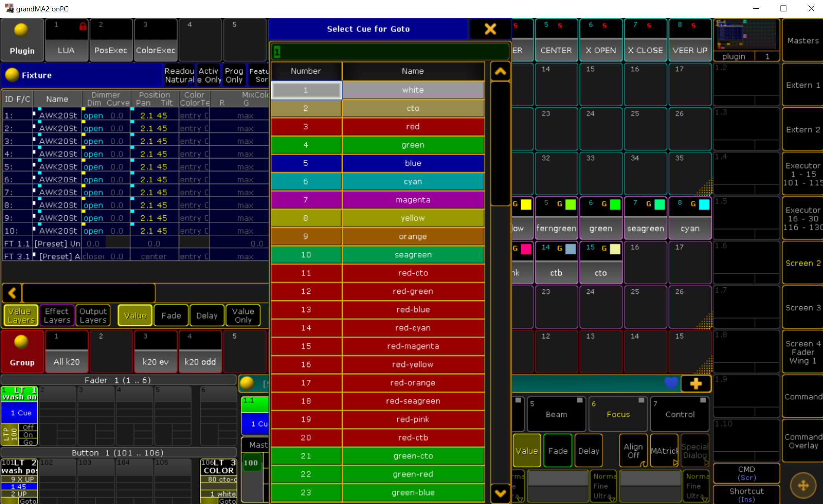Click the scroll down arrow in cue list
The height and width of the screenshot is (504, 823).
(500, 493)
